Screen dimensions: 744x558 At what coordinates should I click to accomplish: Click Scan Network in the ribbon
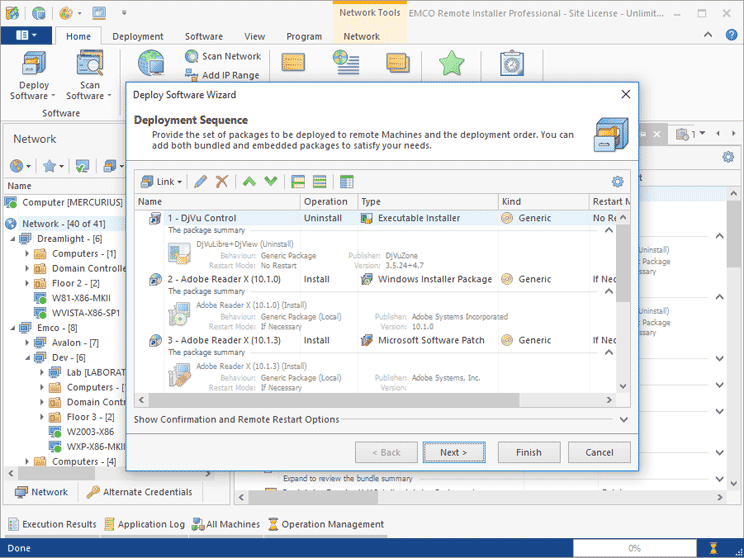[x=223, y=57]
